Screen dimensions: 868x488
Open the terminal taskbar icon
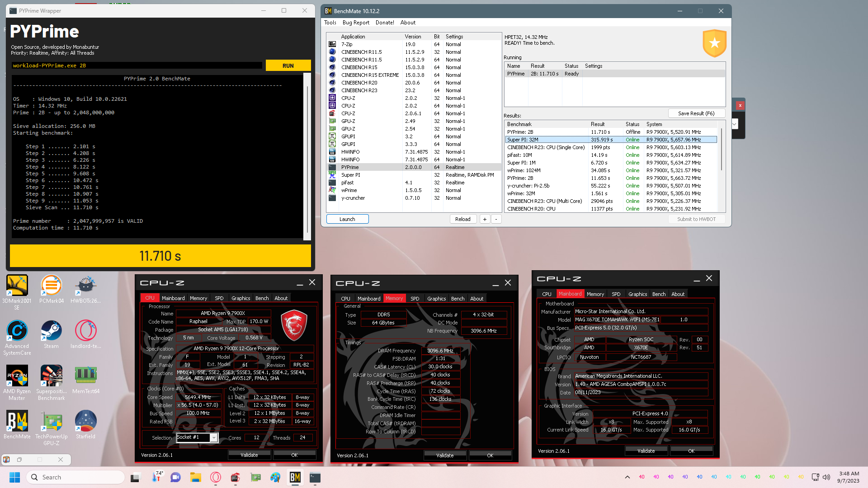[x=315, y=477]
